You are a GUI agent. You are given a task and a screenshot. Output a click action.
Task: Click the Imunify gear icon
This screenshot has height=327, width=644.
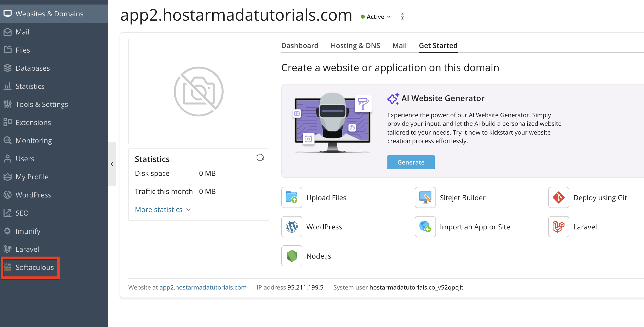[x=8, y=231]
